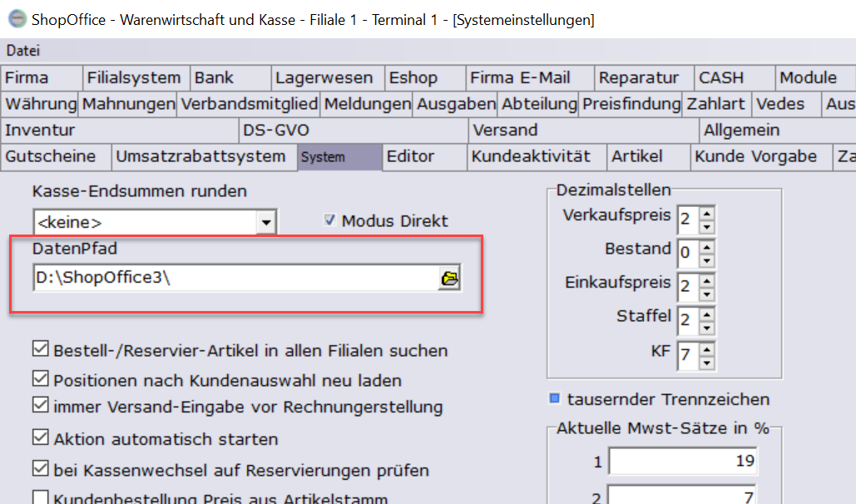Go to the Allgemein tab

coord(778,130)
